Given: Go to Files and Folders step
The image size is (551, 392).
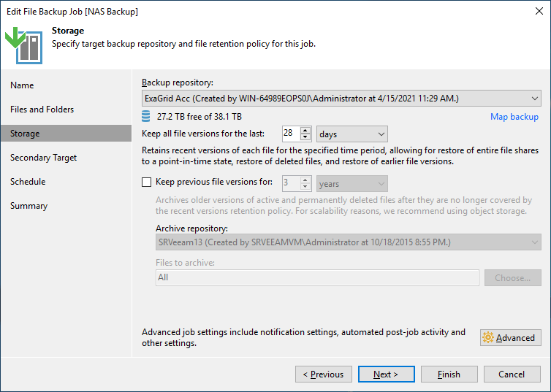Looking at the screenshot, I should 42,109.
